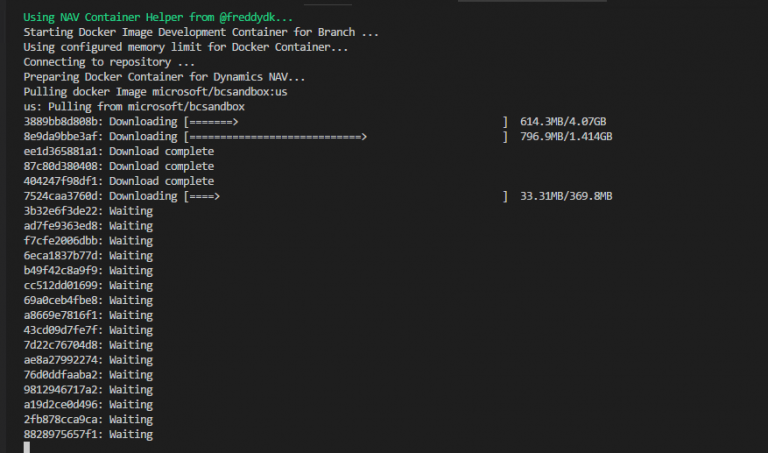Viewport: 768px width, 453px height.
Task: Click the 8e9da9bbe3af download progress bar
Action: point(346,137)
